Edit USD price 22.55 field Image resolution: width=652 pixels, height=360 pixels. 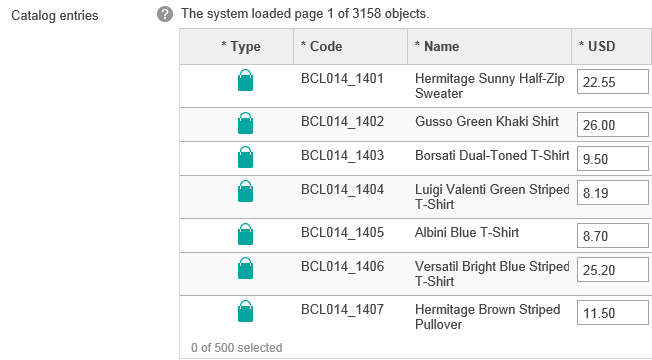tap(613, 82)
